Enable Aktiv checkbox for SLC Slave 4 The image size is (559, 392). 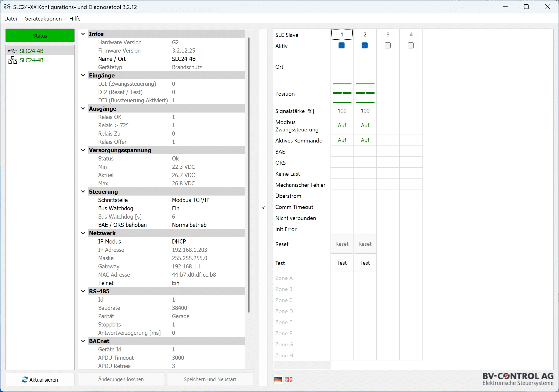[x=411, y=45]
